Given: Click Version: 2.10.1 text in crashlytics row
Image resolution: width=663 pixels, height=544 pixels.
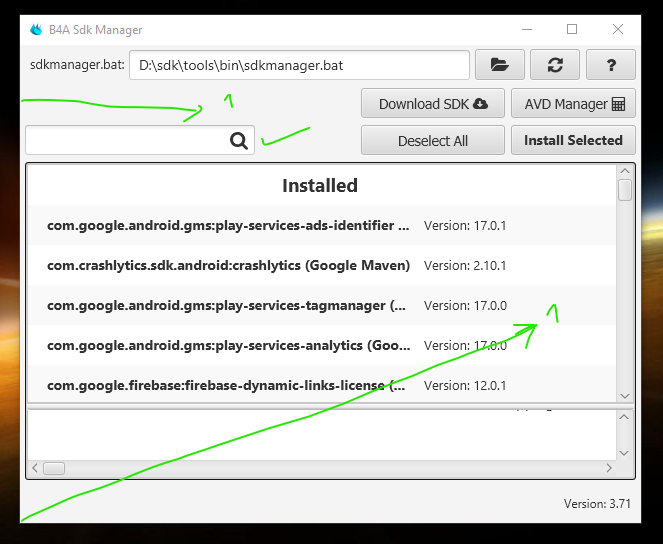Looking at the screenshot, I should pos(465,265).
